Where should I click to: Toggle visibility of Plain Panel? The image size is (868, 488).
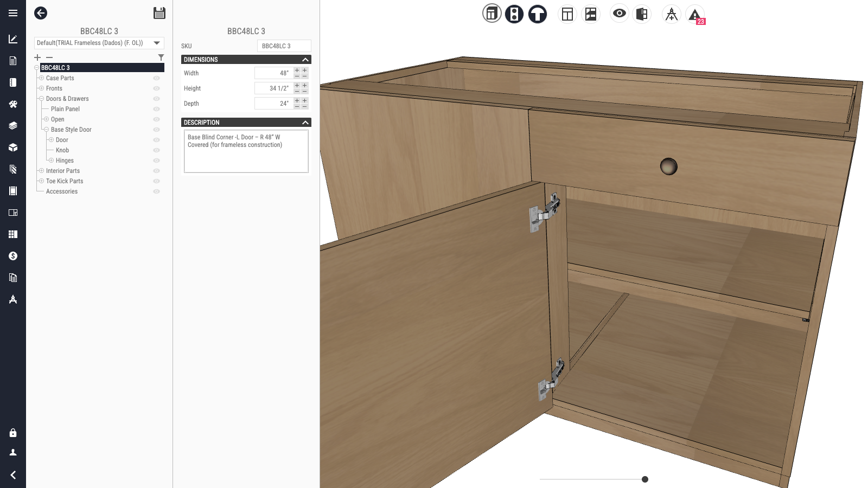click(x=156, y=109)
